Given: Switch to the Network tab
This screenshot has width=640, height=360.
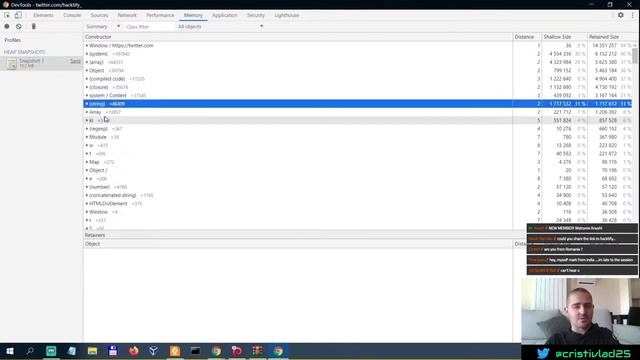Looking at the screenshot, I should click(127, 15).
